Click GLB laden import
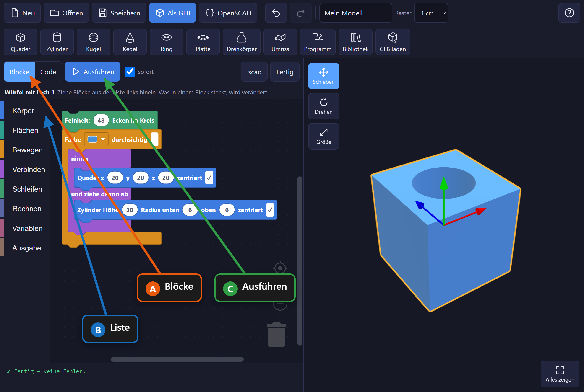Image resolution: width=584 pixels, height=392 pixels. (x=393, y=42)
